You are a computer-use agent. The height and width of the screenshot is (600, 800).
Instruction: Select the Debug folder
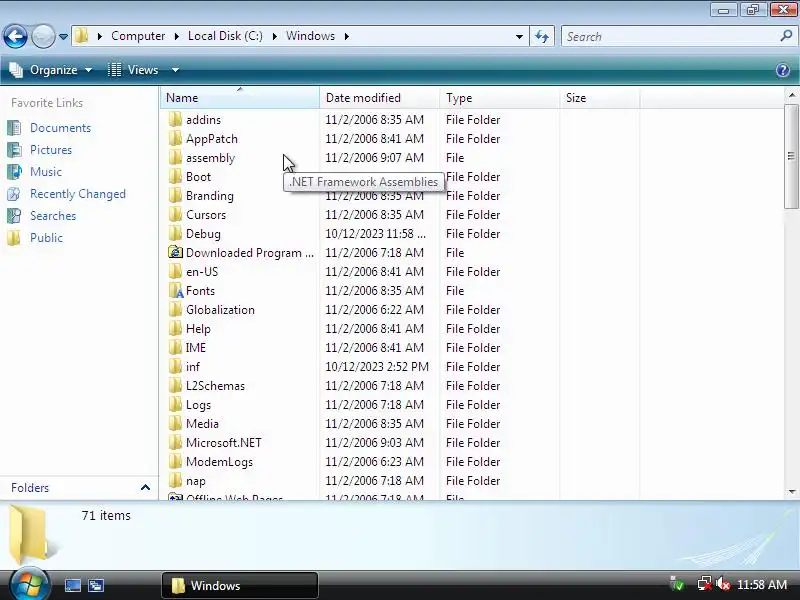pyautogui.click(x=203, y=234)
